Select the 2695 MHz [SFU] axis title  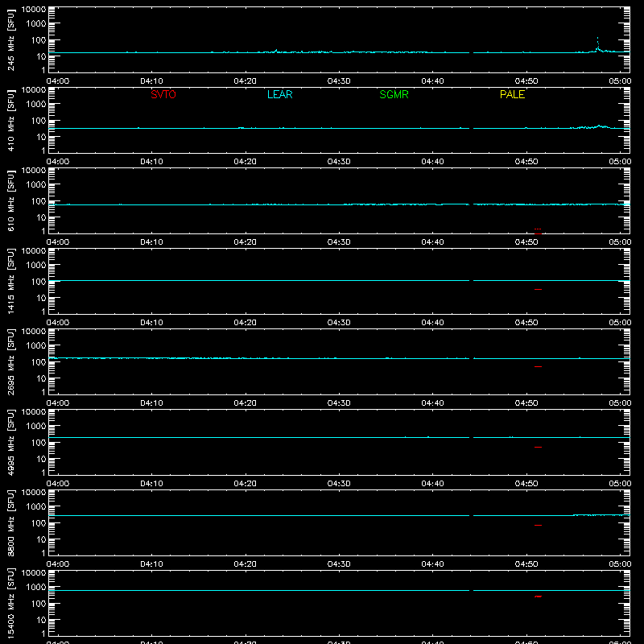[x=10, y=362]
